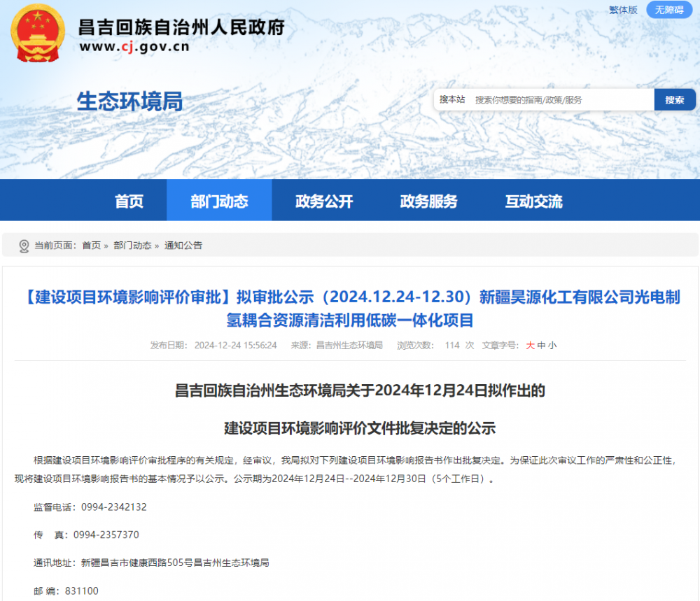Open the 政务公开 navigation menu
The width and height of the screenshot is (700, 601).
324,201
